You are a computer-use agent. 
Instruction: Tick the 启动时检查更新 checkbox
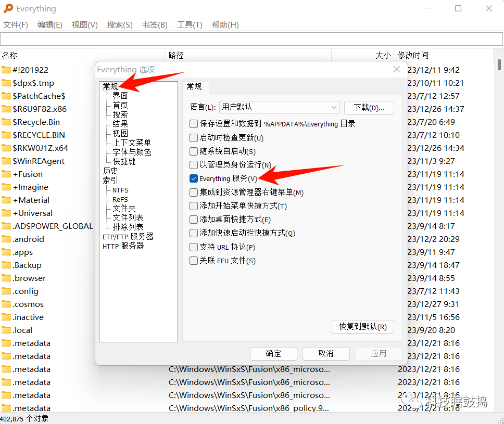pyautogui.click(x=194, y=138)
